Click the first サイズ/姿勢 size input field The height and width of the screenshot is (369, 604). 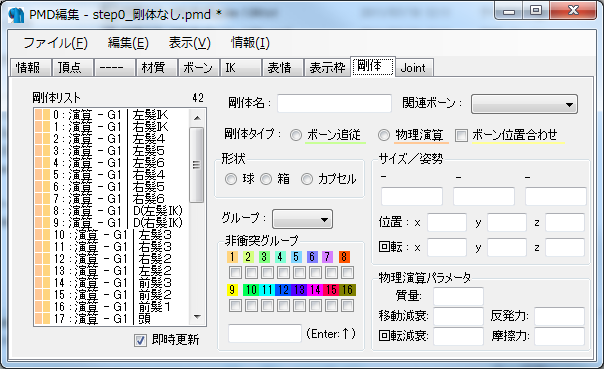pos(412,196)
